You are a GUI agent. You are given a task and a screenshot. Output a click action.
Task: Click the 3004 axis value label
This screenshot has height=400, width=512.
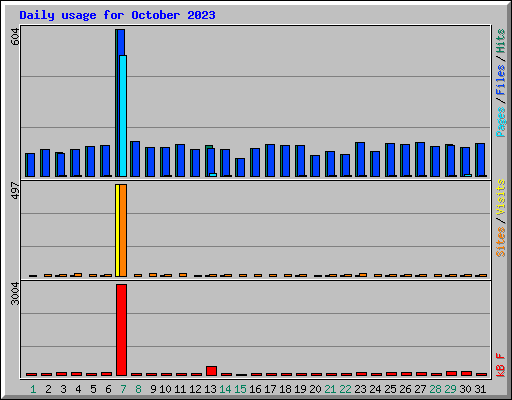(15, 294)
